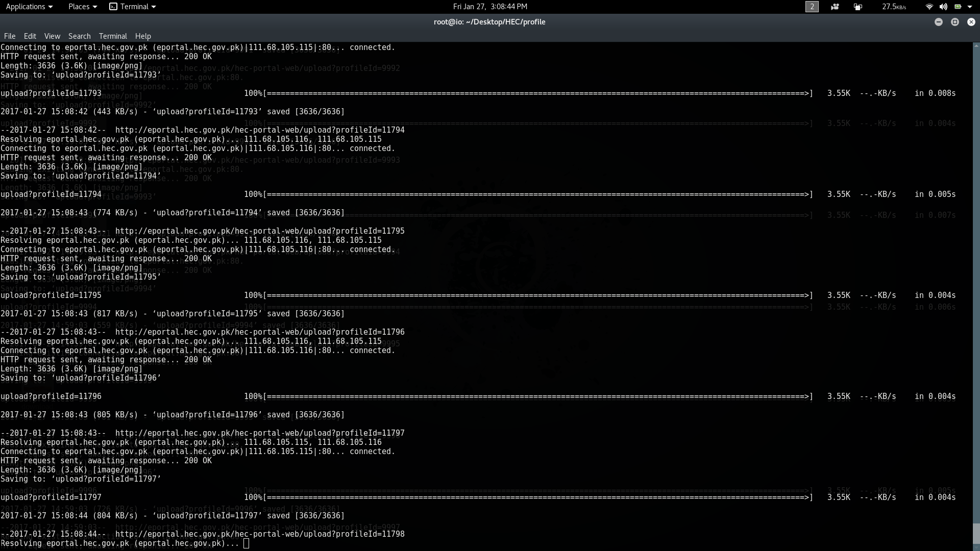
Task: Click the URL ending in profileId=11797
Action: pyautogui.click(x=260, y=433)
